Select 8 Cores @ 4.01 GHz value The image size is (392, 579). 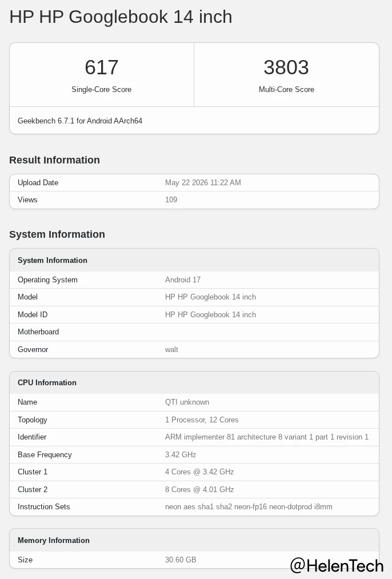click(x=199, y=489)
